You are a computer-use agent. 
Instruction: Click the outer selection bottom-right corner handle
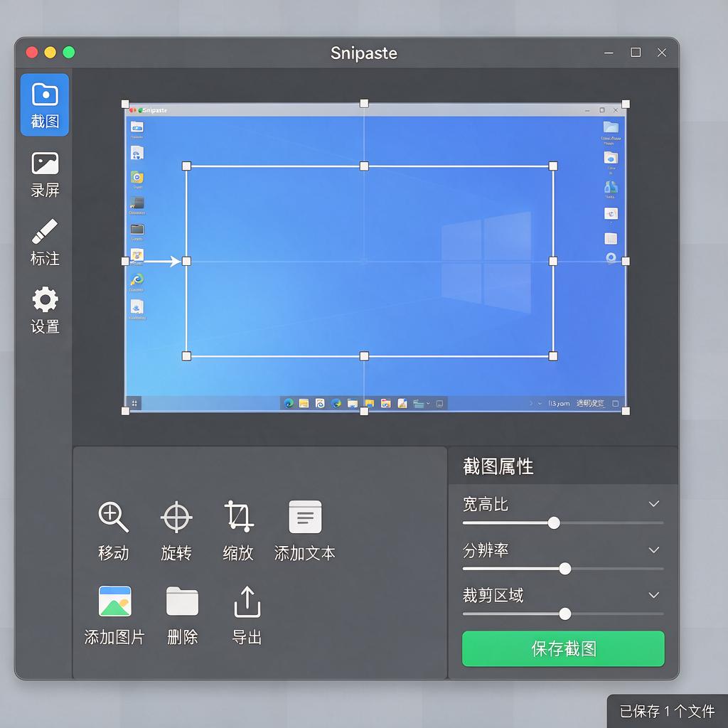click(x=626, y=411)
